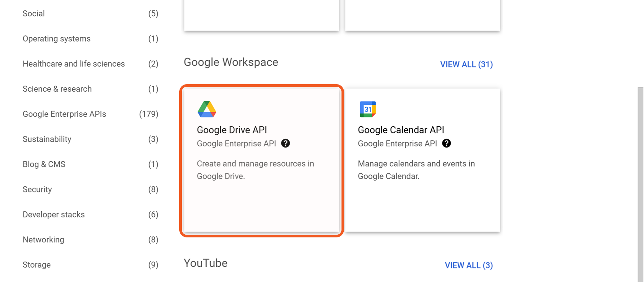Screen dimensions: 644x282
Task: Click the Google Drive logo icon
Action: [207, 109]
